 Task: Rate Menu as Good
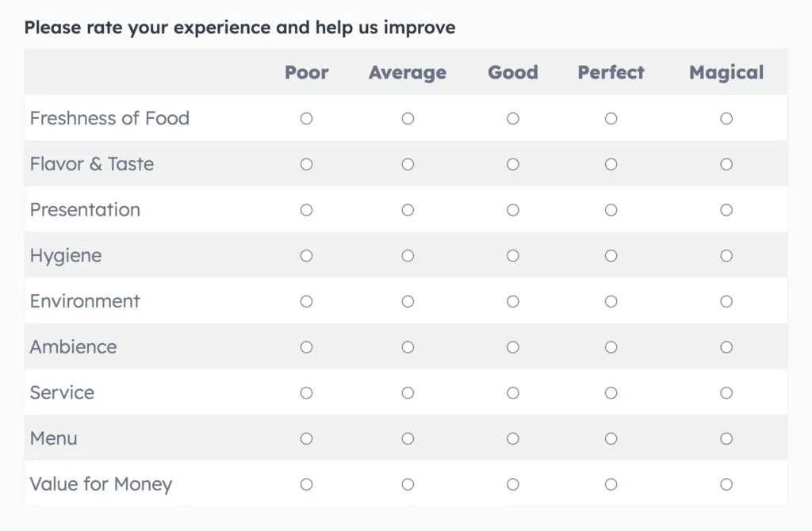pyautogui.click(x=513, y=439)
